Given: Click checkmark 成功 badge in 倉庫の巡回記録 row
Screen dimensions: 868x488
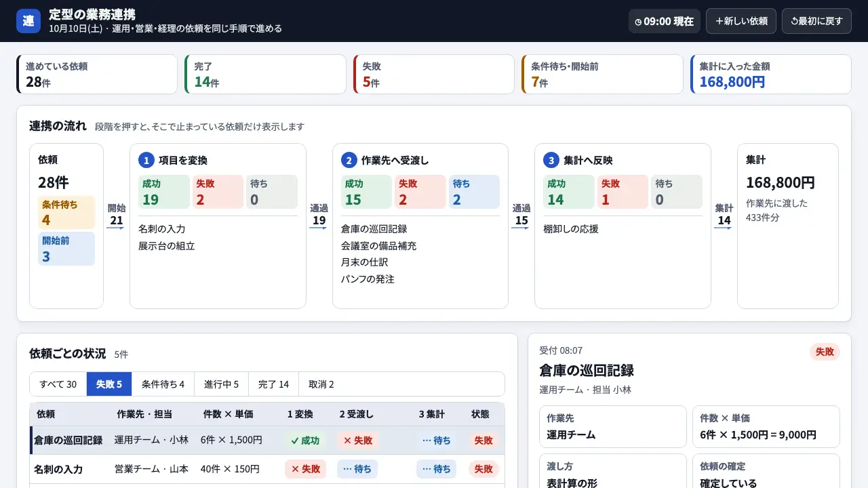Looking at the screenshot, I should click(305, 441).
